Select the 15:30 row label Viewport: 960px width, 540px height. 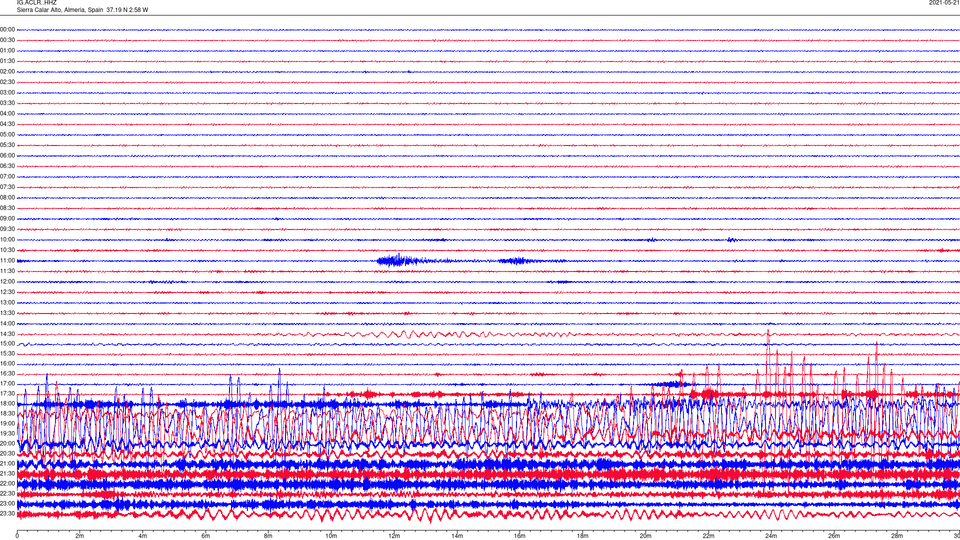(x=7, y=353)
